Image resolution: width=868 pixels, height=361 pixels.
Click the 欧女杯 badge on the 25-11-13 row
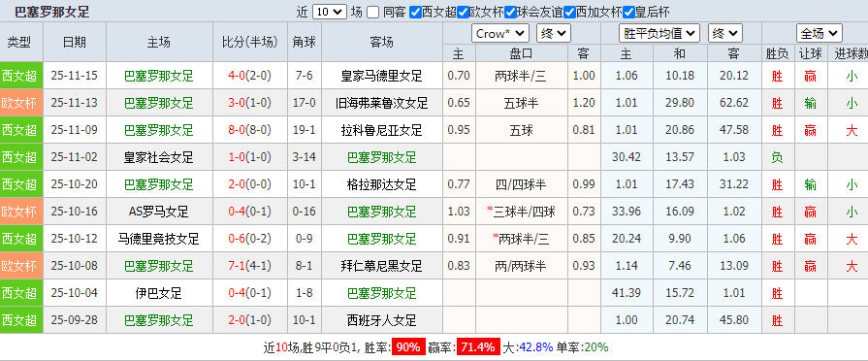[x=21, y=103]
